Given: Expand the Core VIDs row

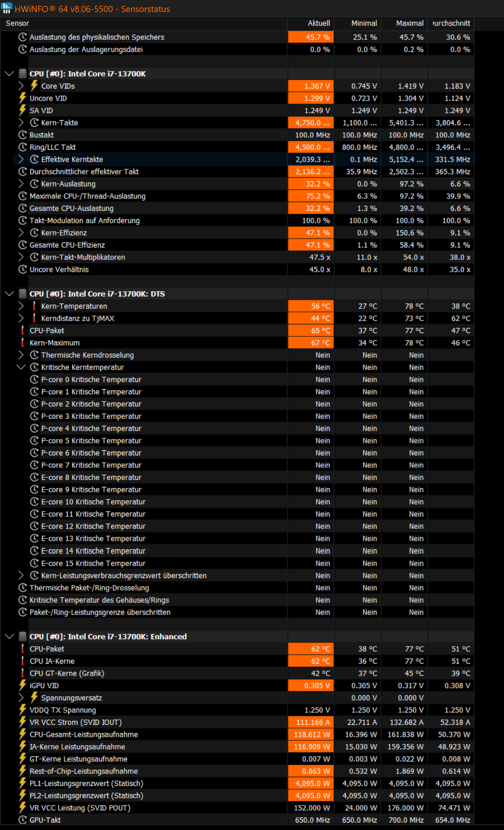Looking at the screenshot, I should pyautogui.click(x=21, y=86).
